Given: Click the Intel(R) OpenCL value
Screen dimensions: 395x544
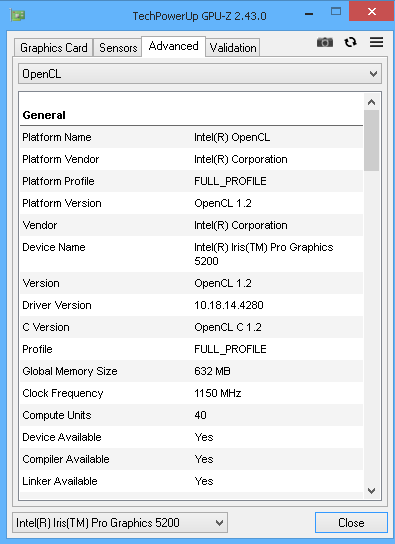Looking at the screenshot, I should tap(232, 137).
